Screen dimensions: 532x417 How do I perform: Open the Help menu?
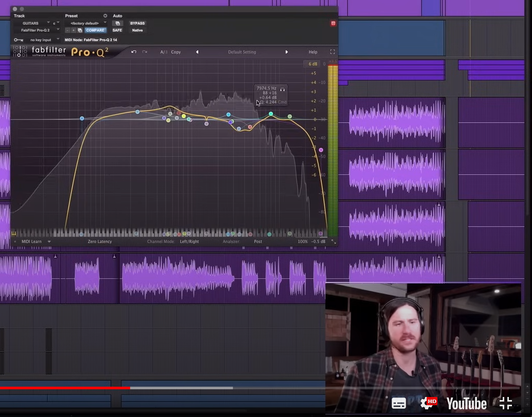coord(313,52)
